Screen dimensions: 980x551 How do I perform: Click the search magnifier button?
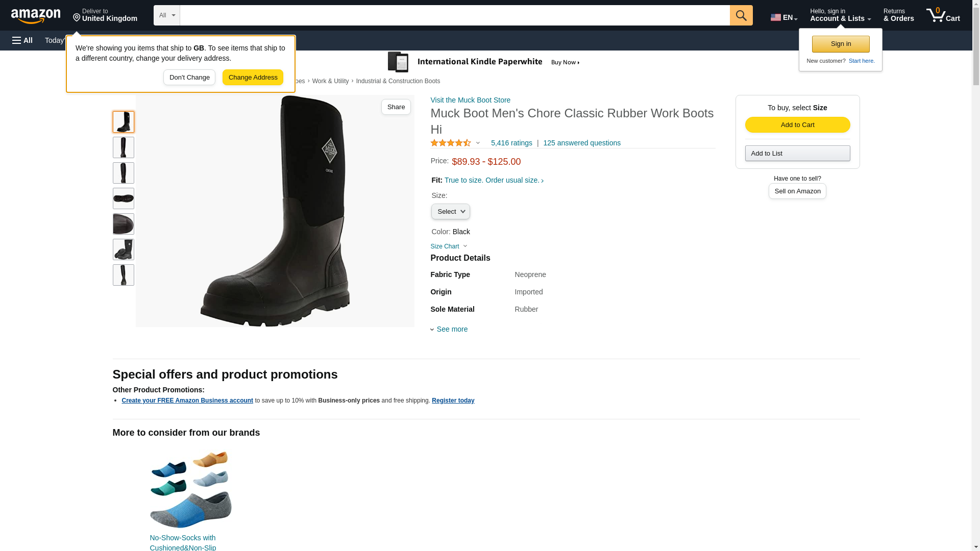[741, 15]
